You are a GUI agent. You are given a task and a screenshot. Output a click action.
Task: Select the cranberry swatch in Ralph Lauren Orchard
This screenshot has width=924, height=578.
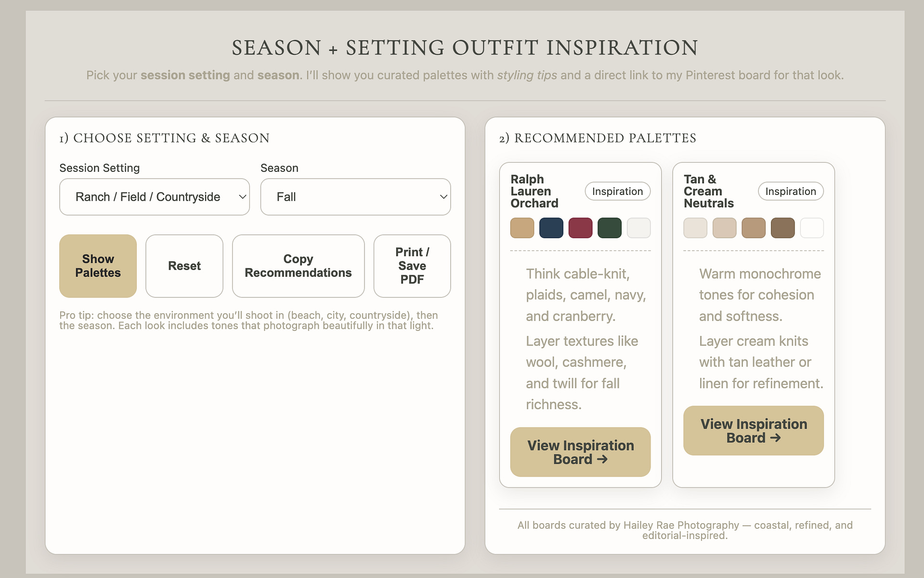[x=580, y=228]
